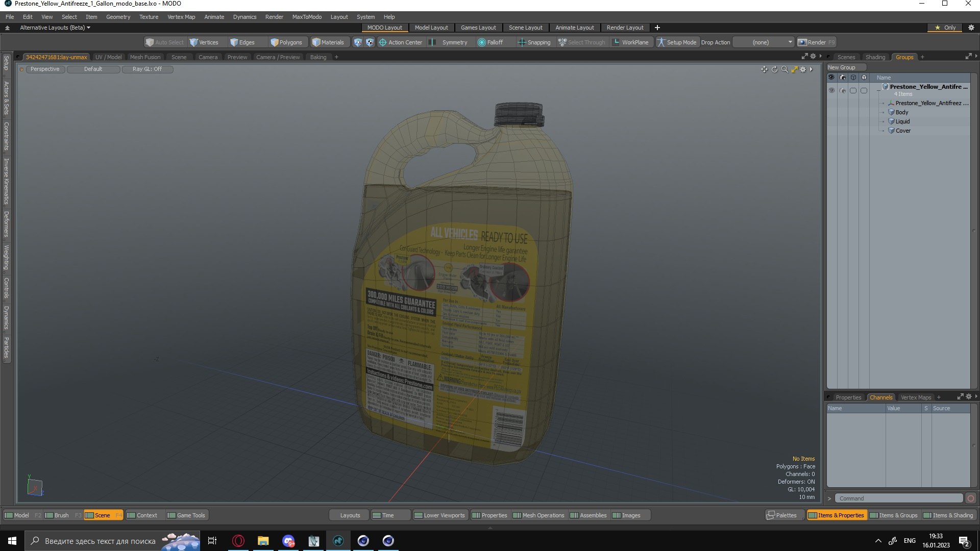The height and width of the screenshot is (551, 980).
Task: Click the yellow maximize viewport icon
Action: 794,69
